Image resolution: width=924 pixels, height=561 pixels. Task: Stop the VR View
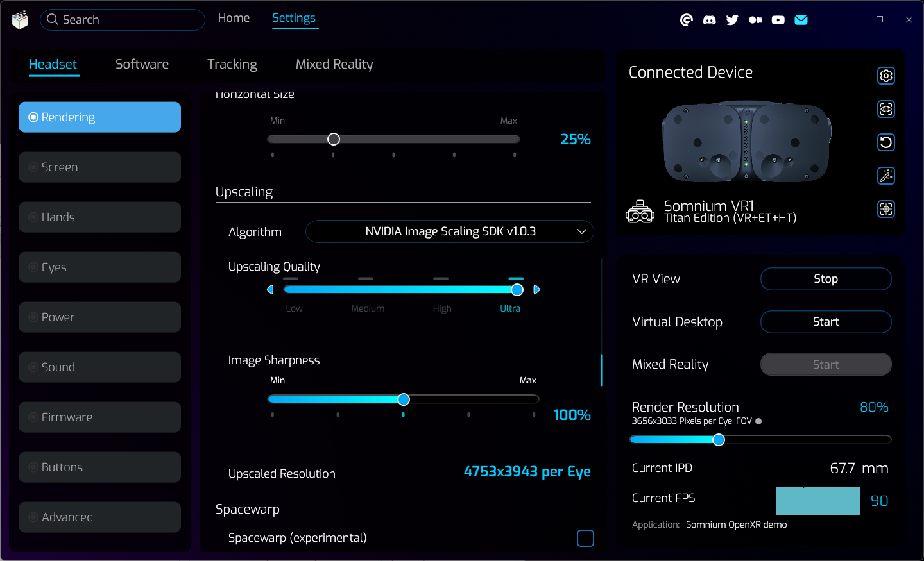825,279
